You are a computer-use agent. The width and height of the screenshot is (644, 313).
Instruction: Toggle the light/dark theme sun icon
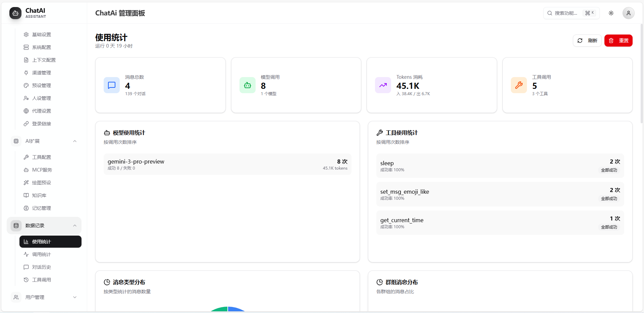point(611,13)
